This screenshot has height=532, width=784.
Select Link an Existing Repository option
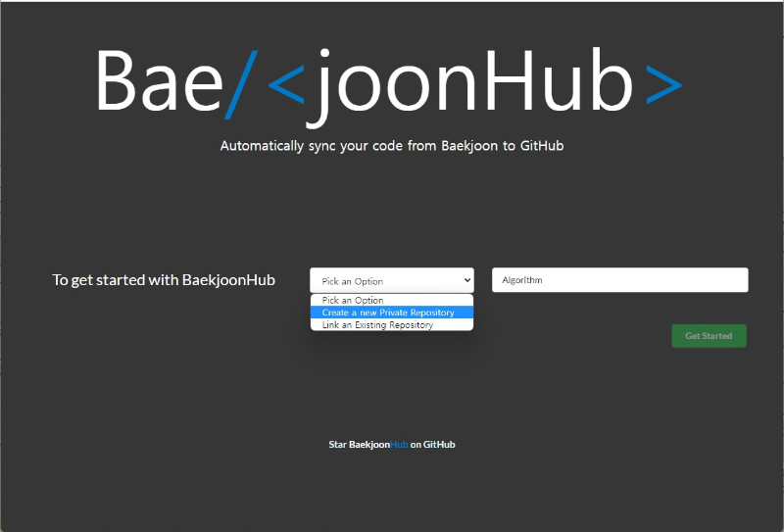[391, 324]
